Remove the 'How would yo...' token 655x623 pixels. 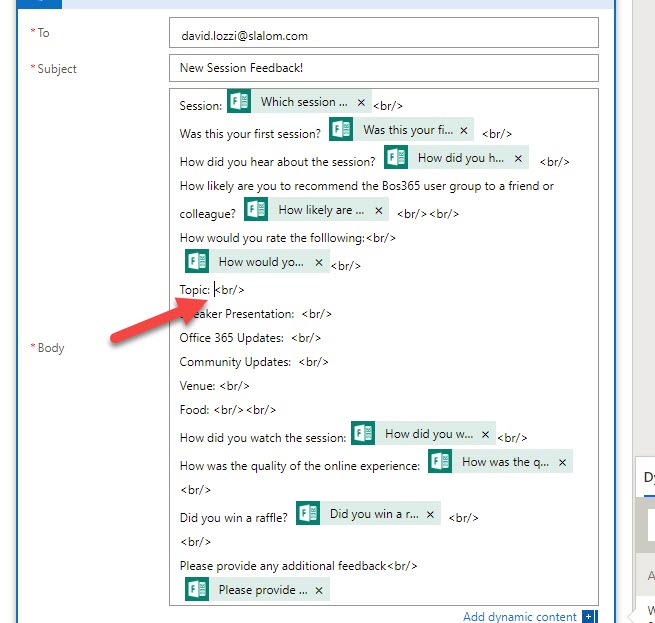click(x=319, y=262)
